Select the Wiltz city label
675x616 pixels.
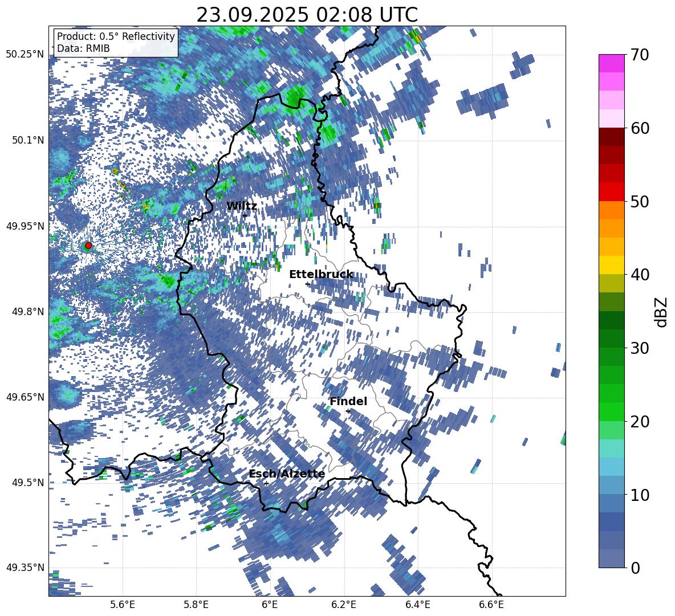click(x=242, y=206)
